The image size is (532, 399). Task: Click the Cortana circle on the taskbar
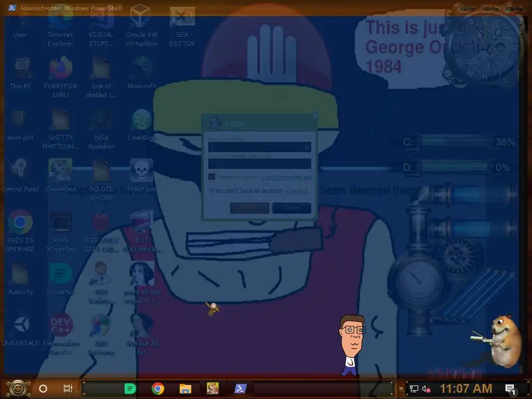point(43,389)
